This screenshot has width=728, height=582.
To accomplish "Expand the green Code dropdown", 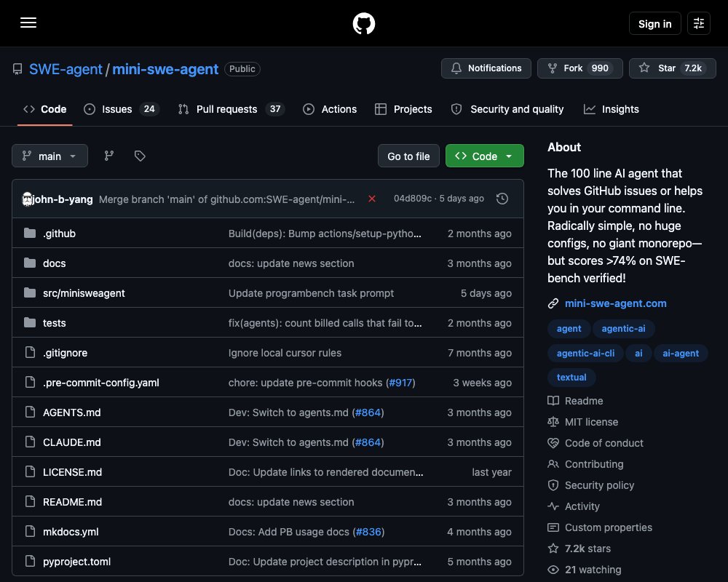I will click(x=484, y=156).
